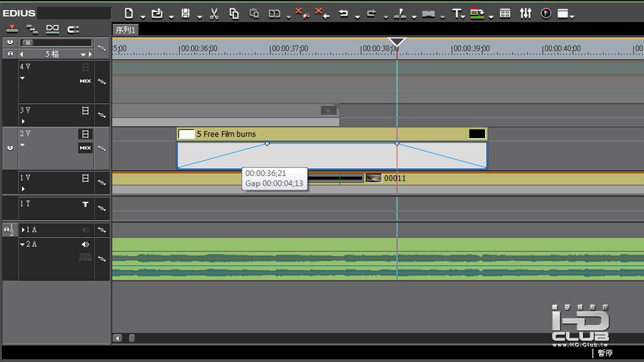The width and height of the screenshot is (644, 362).
Task: Toggle video mute on track 1 V
Action: click(x=85, y=178)
